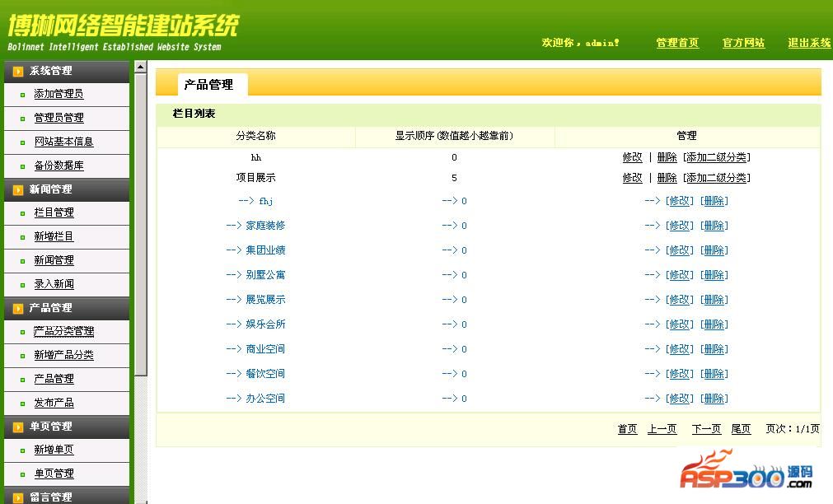Viewport: 833px width, 504px height.
Task: Click the sidebar vertical scrollbar thumb
Action: coord(140,224)
